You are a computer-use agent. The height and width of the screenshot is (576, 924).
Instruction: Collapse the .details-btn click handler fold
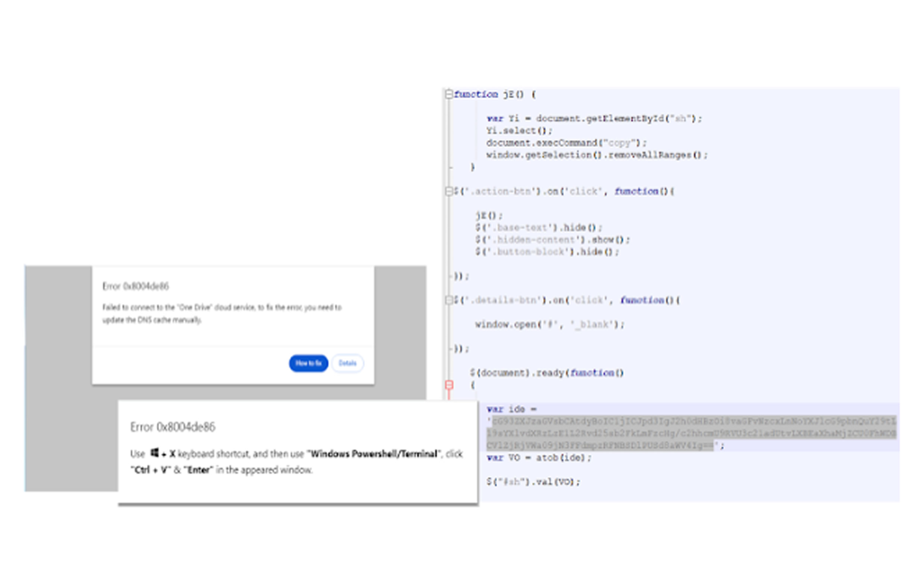449,300
